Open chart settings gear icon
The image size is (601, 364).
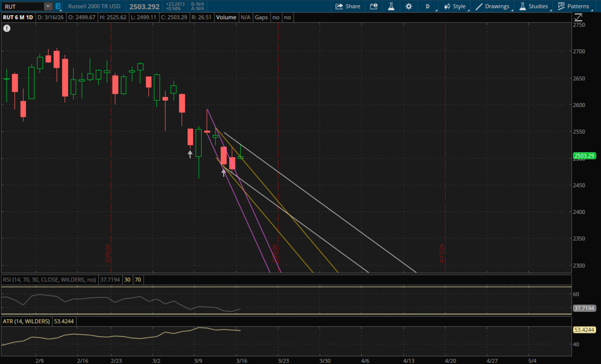point(409,6)
